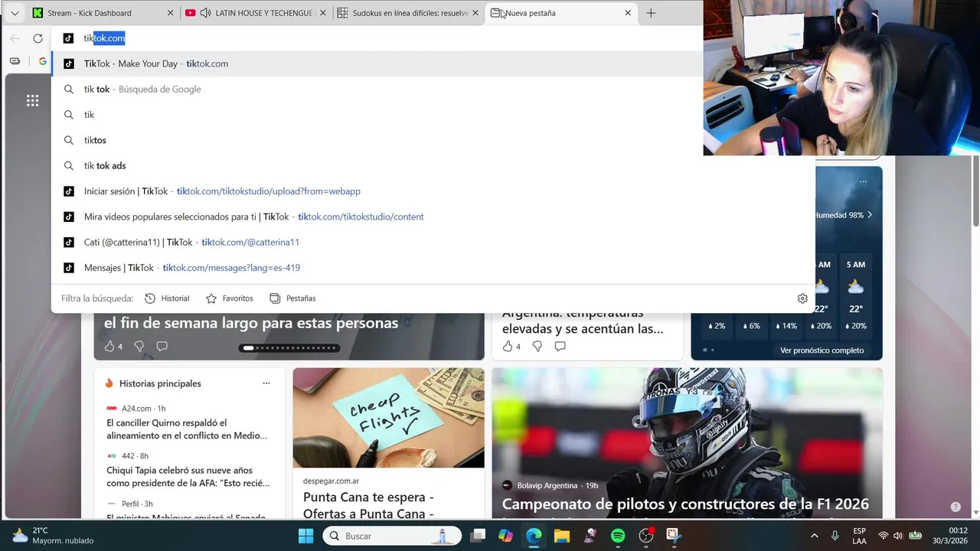Select the tik tok ads suggestion
This screenshot has height=551, width=980.
coord(433,165)
